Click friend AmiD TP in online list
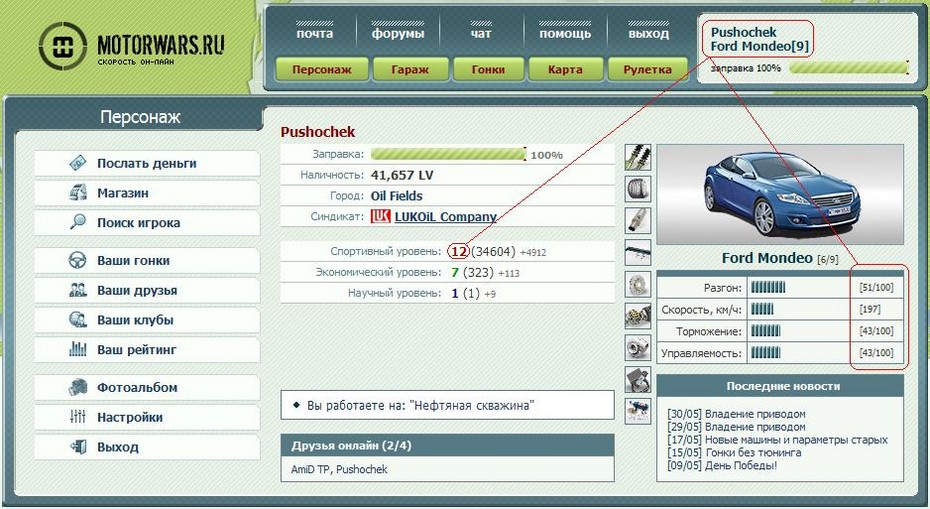The image size is (930, 509). 310,469
